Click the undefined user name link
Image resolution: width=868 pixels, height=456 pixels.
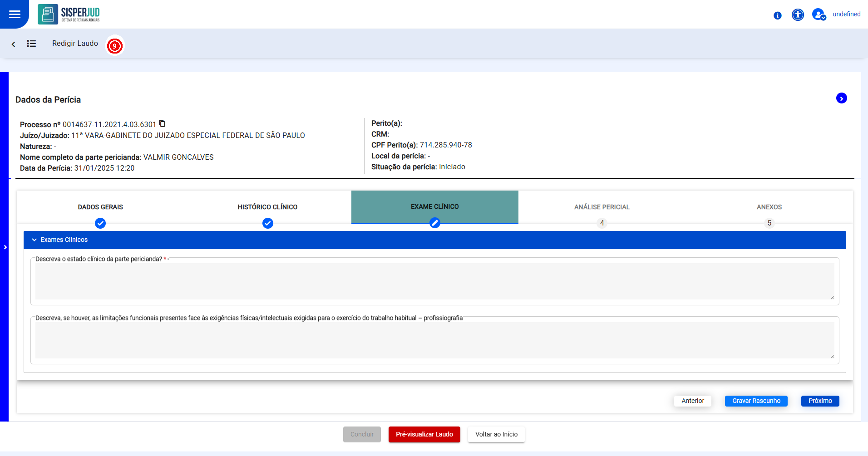(x=847, y=14)
